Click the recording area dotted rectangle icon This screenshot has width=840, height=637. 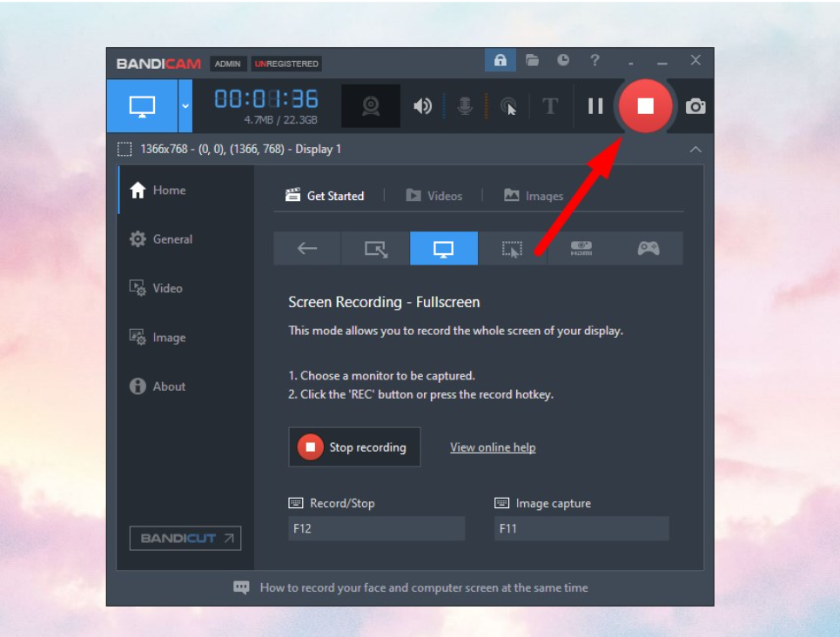[124, 149]
